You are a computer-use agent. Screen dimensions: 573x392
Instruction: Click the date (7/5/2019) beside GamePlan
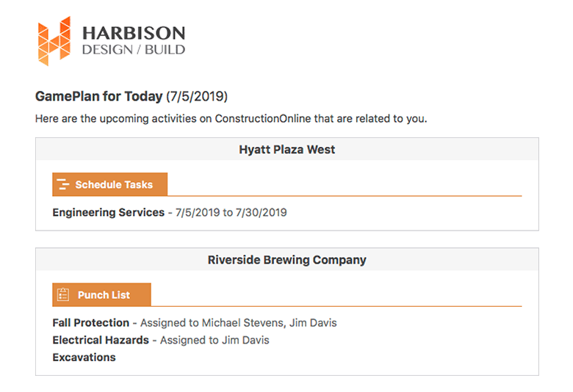[x=197, y=96]
